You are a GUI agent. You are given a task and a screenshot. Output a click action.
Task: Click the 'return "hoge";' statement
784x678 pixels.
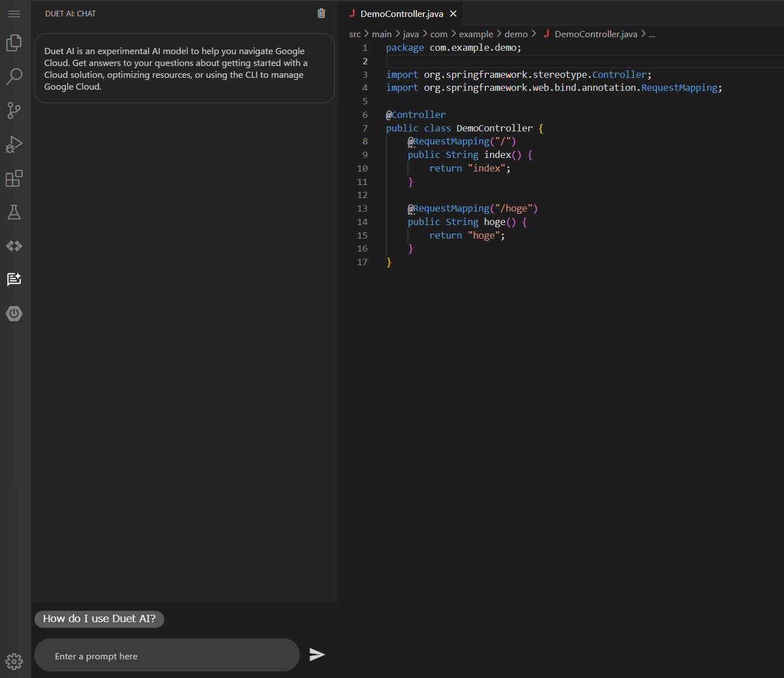(467, 236)
